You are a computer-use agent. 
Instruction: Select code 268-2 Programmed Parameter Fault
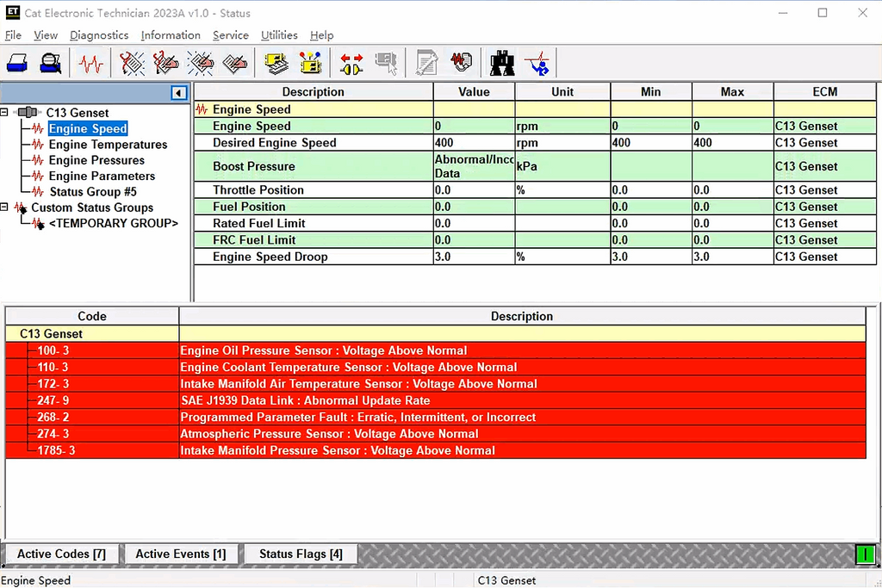(x=436, y=417)
